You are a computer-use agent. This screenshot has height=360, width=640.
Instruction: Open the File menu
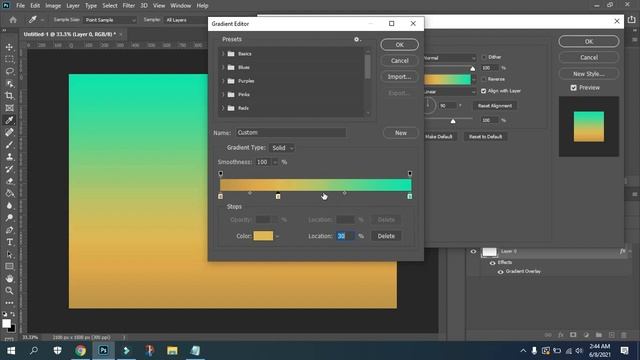(20, 6)
